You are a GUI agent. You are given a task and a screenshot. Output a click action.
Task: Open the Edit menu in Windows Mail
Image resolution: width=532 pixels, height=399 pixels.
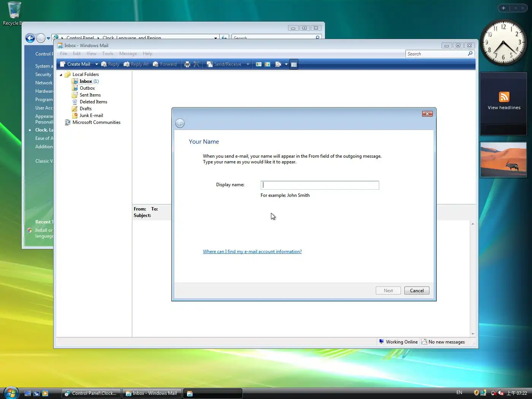(77, 54)
